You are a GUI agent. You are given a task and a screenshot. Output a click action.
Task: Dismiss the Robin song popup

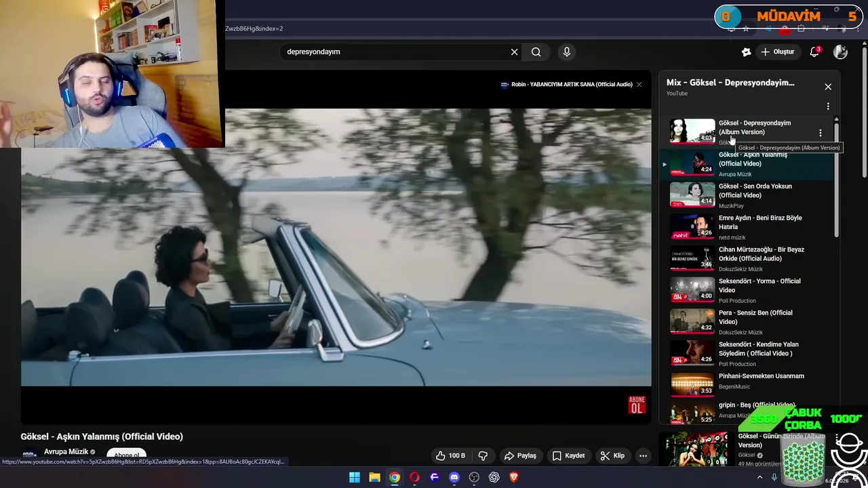point(639,84)
